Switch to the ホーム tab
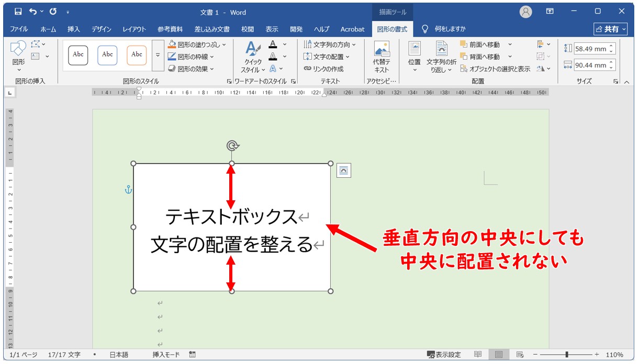This screenshot has width=639, height=364. (48, 29)
